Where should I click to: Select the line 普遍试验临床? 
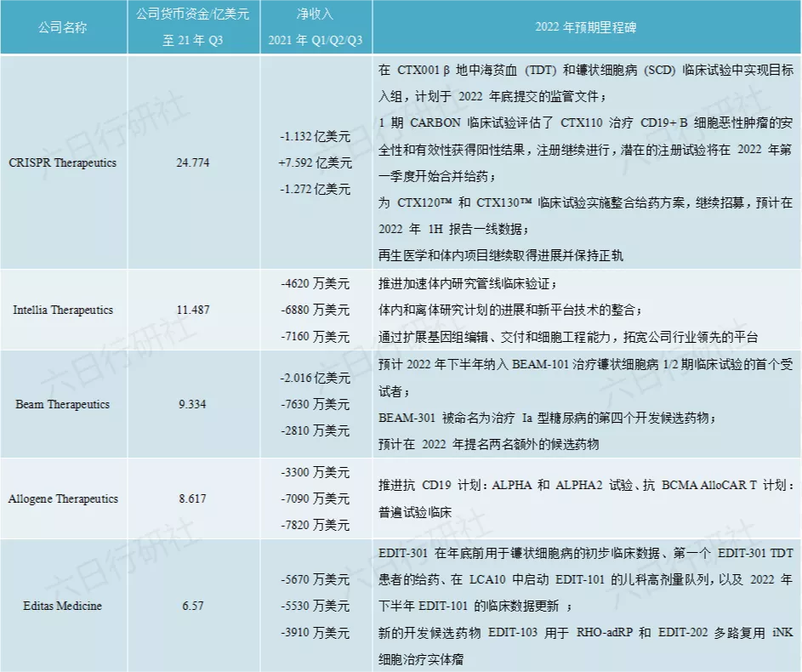(415, 512)
